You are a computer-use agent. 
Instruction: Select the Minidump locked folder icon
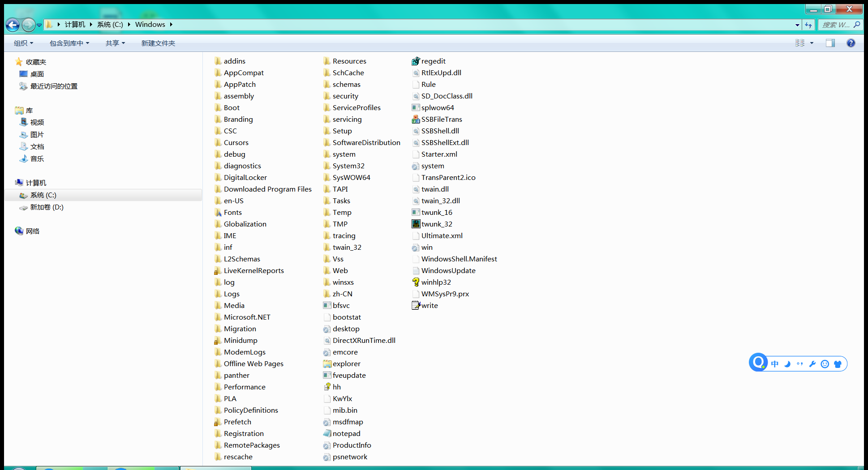click(218, 340)
